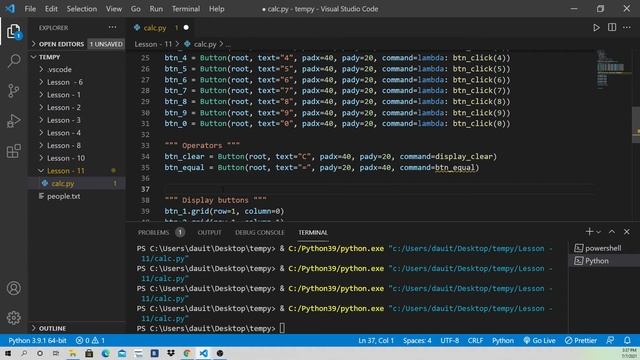This screenshot has height=360, width=640.
Task: Expand the Lesson - 4 folder
Action: (x=41, y=133)
